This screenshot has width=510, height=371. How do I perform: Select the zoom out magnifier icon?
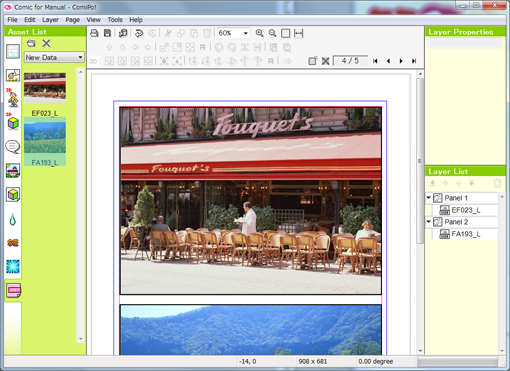pos(272,33)
